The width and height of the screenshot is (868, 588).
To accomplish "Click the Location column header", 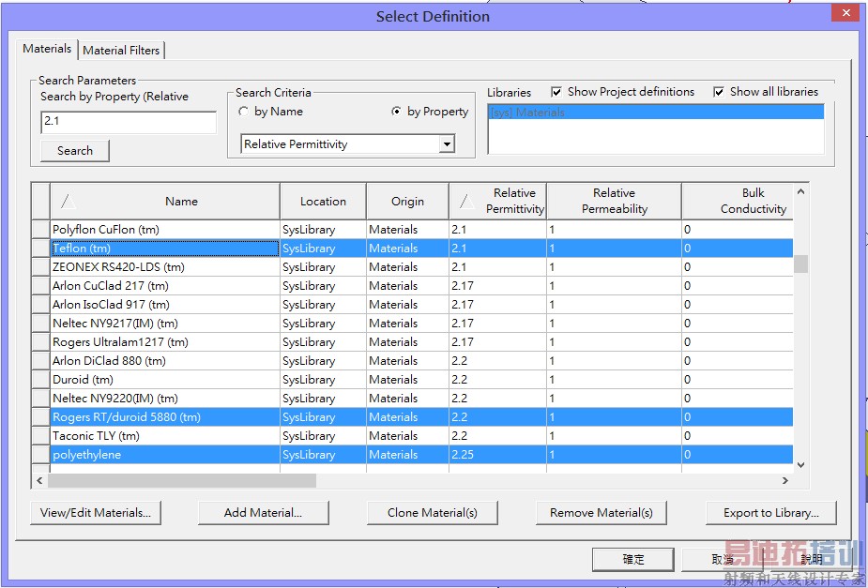I will (x=324, y=202).
